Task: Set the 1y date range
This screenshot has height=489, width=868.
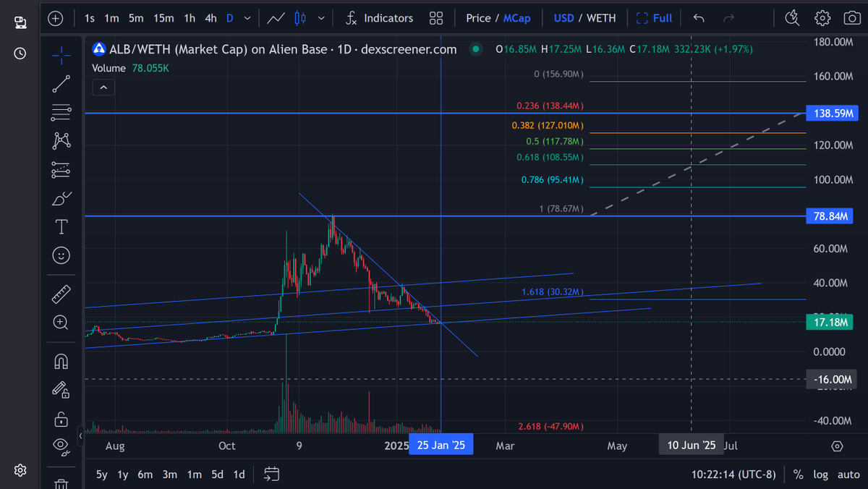Action: pos(123,475)
